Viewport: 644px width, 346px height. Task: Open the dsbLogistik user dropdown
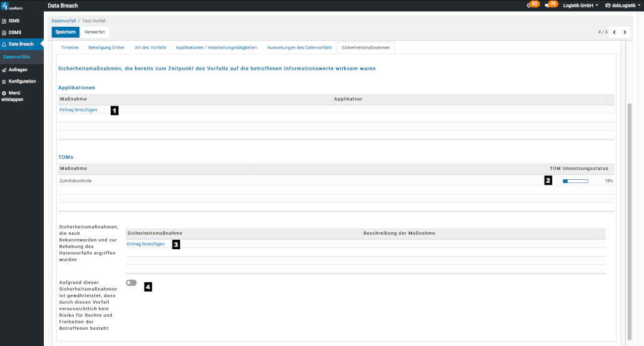pos(621,6)
